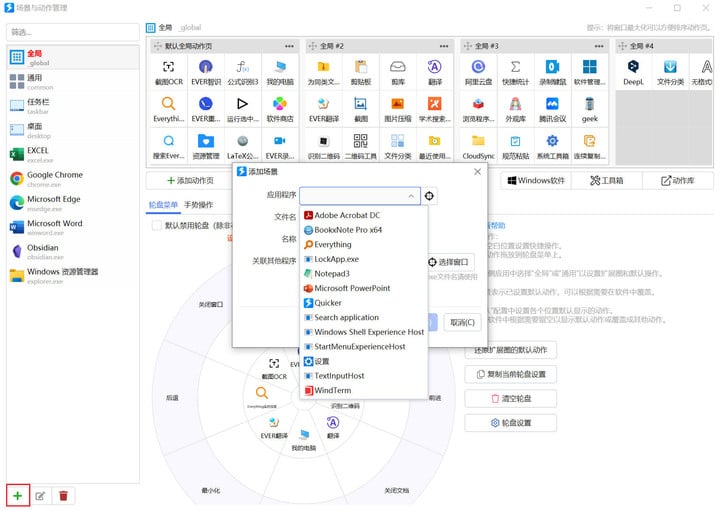Choose Everything from the application list
Viewport: 720px width, 511px height.
[364, 245]
